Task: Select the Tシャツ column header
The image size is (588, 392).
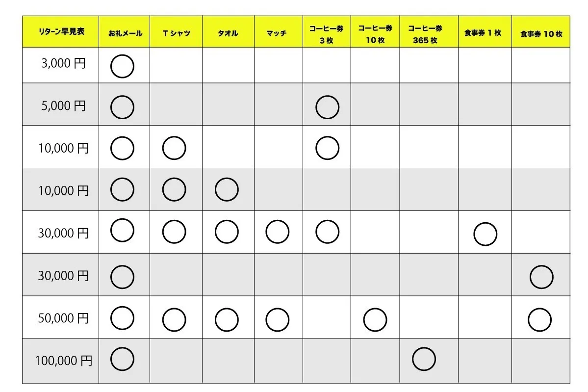Action: 176,33
